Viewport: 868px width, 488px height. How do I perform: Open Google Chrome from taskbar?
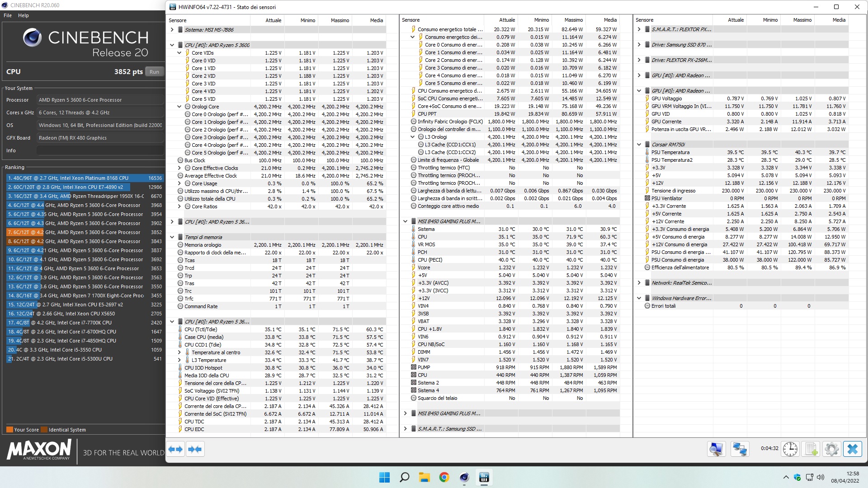[x=444, y=477]
